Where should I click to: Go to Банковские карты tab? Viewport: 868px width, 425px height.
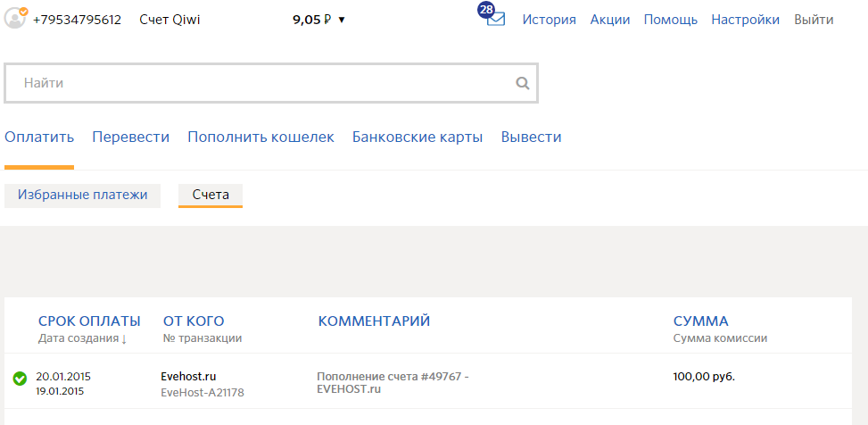(x=417, y=137)
